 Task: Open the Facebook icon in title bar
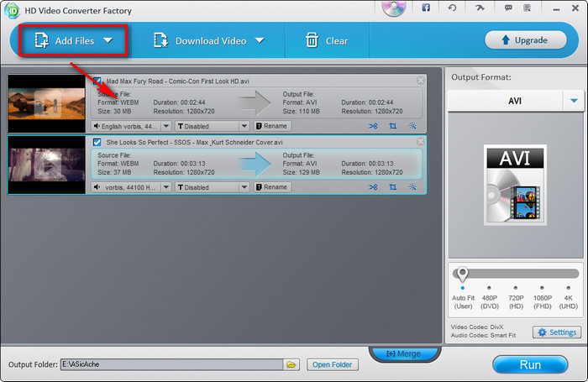pos(426,8)
